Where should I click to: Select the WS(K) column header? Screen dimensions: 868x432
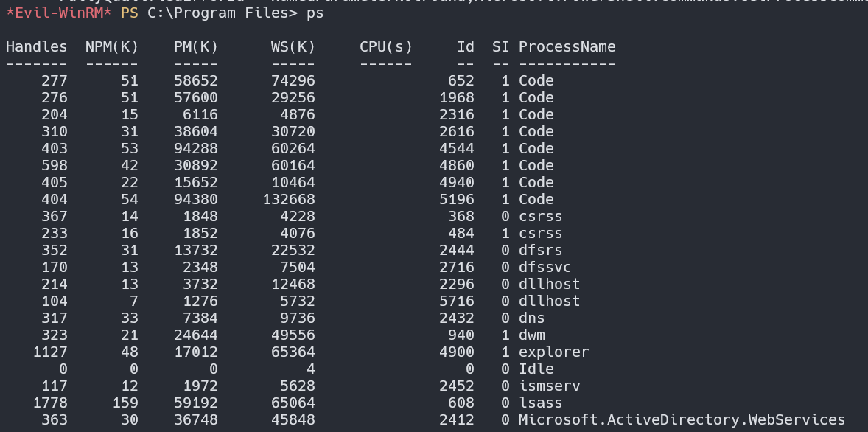pyautogui.click(x=292, y=46)
